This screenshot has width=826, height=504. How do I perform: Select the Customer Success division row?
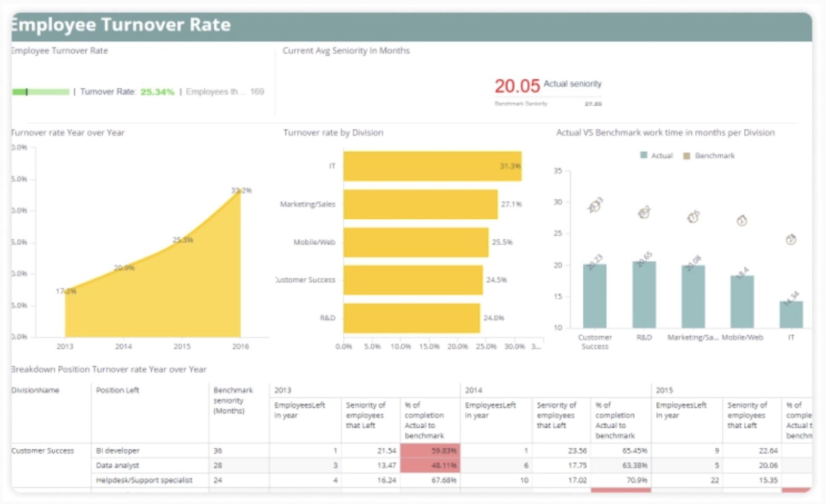(43, 450)
